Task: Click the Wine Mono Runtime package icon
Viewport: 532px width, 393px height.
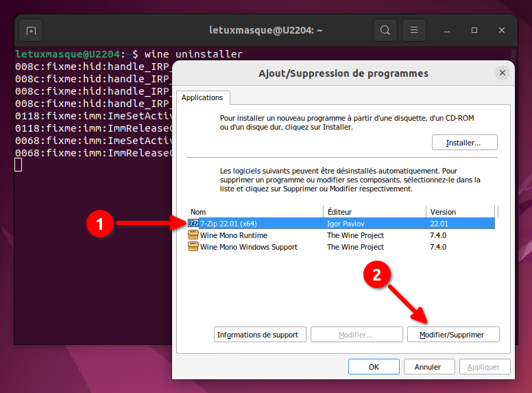Action: pos(193,235)
